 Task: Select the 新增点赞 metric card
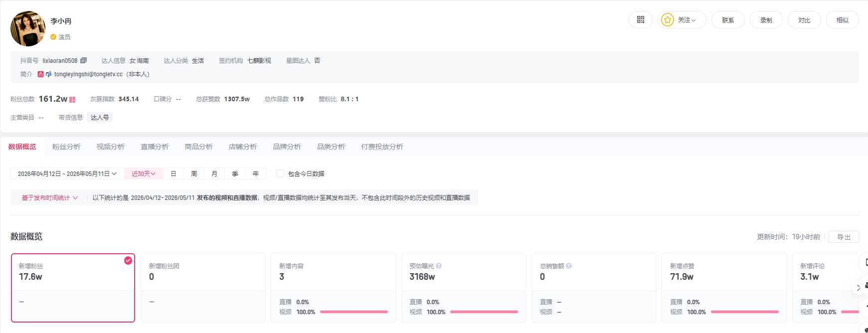724,288
